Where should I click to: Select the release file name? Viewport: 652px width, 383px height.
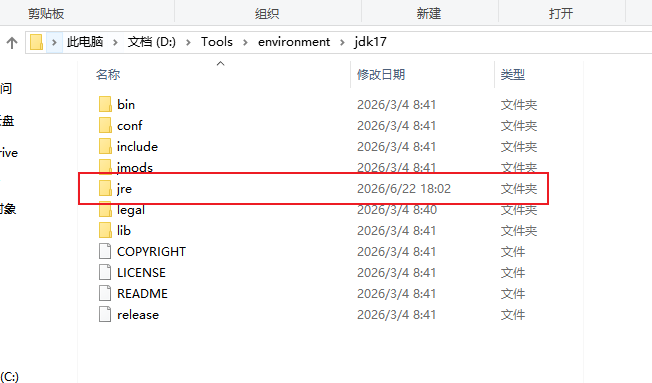pos(138,315)
